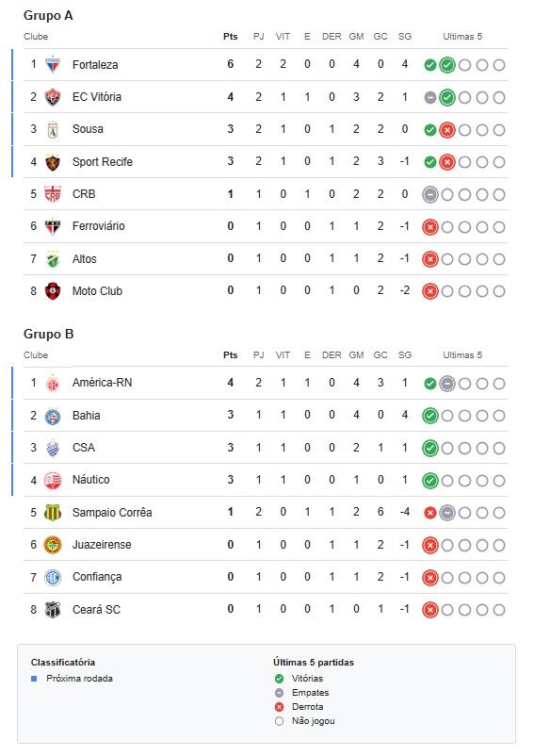Click Confiança's red loss result icon

point(430,578)
